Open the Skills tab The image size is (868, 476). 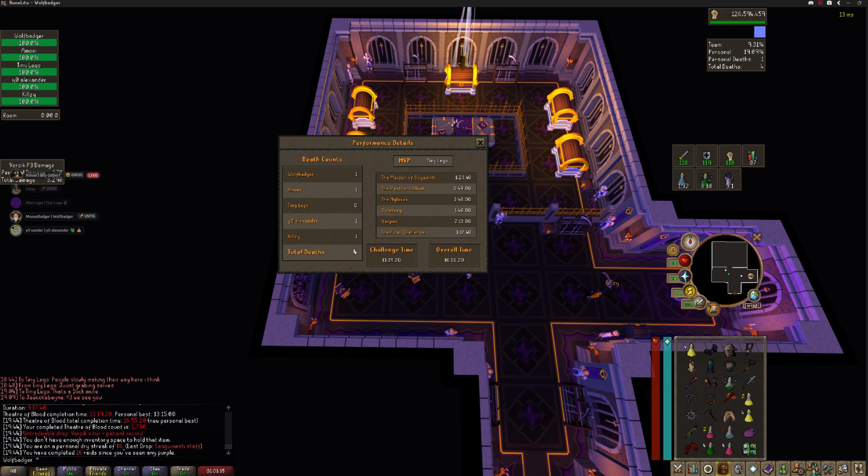(692, 469)
